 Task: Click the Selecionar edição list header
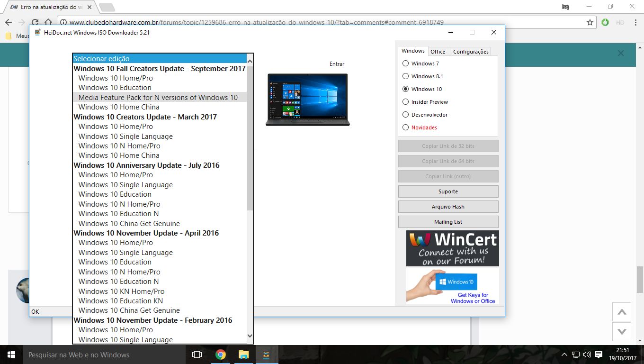(160, 59)
